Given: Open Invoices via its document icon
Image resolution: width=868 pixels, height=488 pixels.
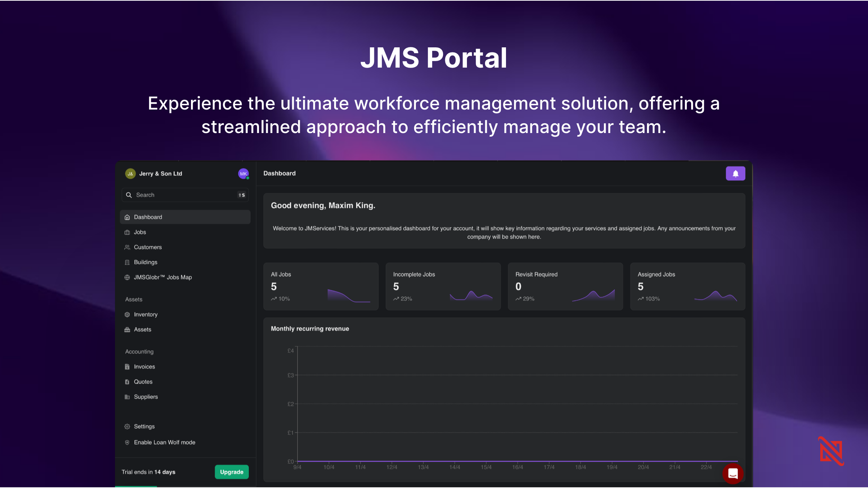Looking at the screenshot, I should 127,367.
